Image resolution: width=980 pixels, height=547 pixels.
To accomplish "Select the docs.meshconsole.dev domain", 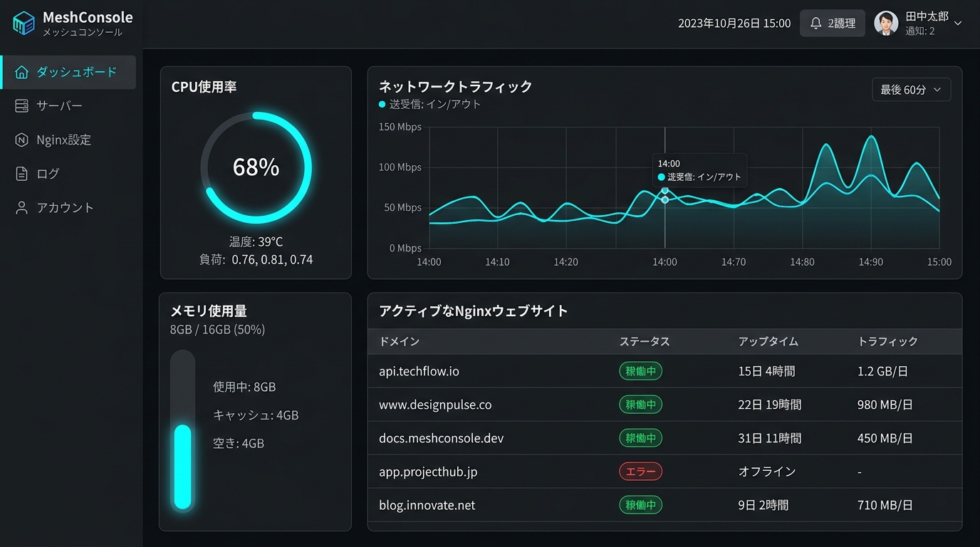I will pyautogui.click(x=441, y=438).
